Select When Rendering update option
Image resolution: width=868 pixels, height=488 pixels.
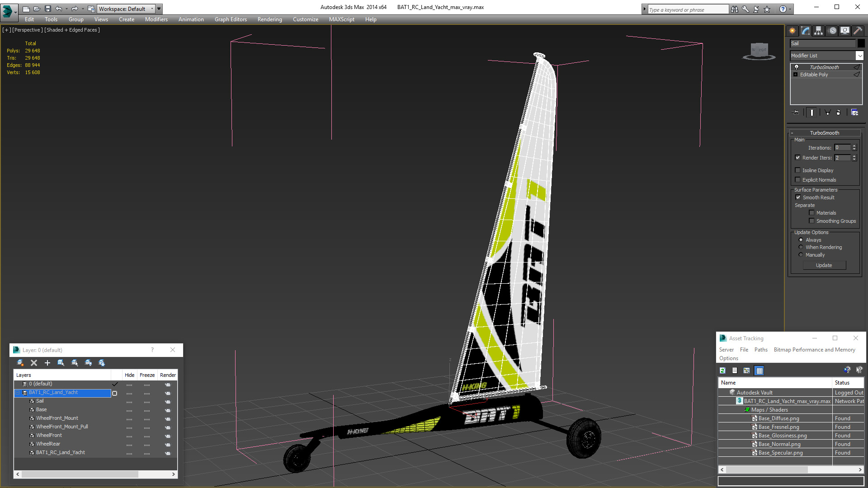tap(801, 247)
